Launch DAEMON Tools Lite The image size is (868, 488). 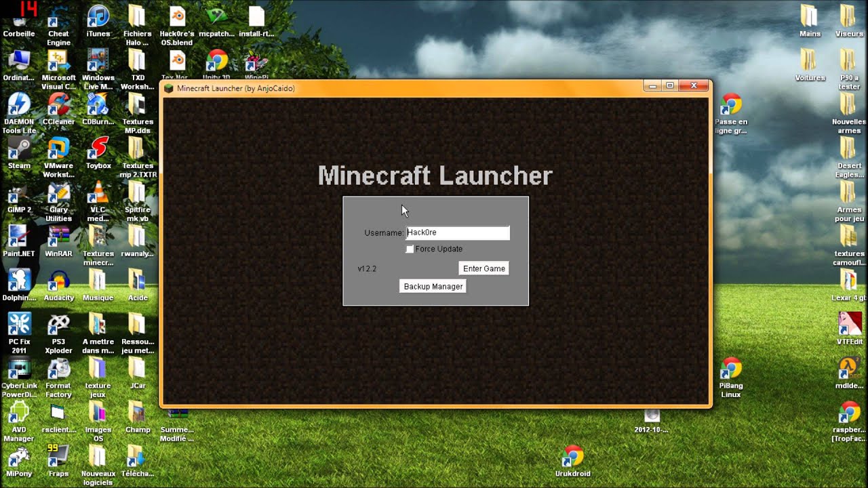click(x=19, y=113)
